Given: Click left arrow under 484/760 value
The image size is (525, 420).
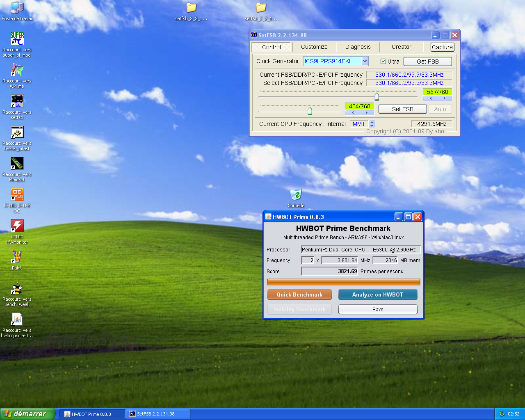Looking at the screenshot, I should (352, 113).
